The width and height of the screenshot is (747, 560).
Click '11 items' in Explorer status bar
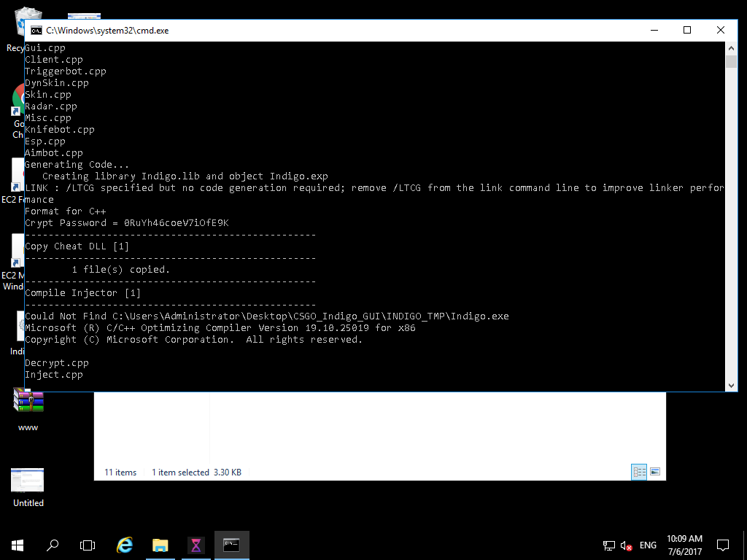pyautogui.click(x=120, y=472)
